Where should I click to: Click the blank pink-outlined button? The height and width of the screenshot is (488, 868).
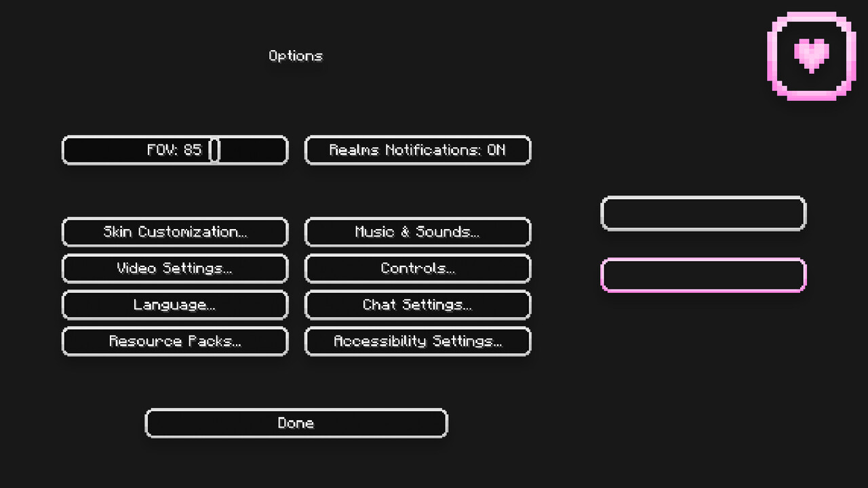pos(703,275)
